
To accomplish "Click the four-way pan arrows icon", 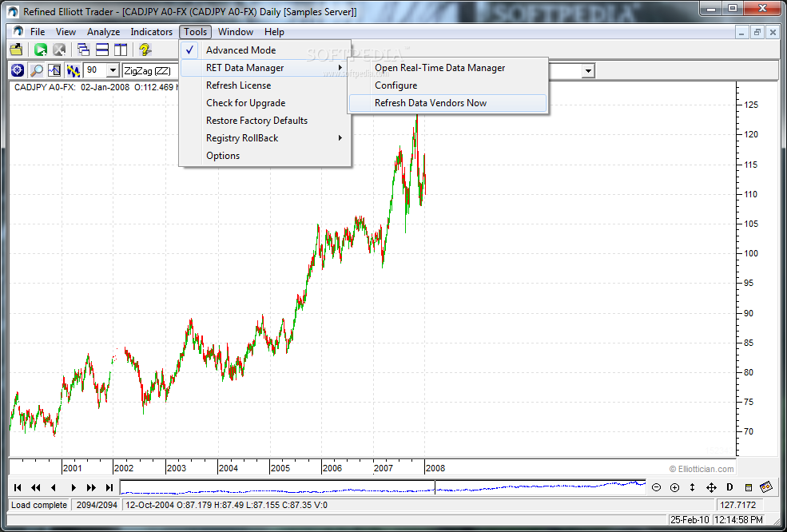I will 711,487.
